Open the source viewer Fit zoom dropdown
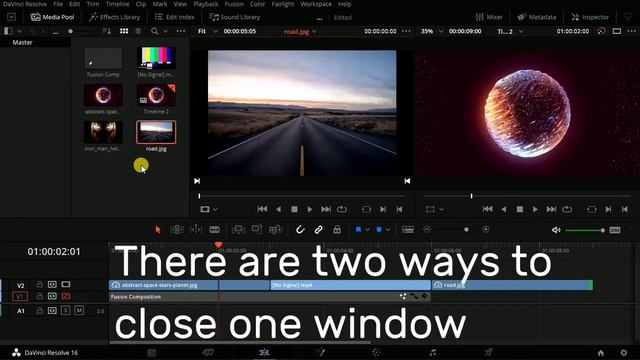The image size is (640, 360). coord(207,31)
